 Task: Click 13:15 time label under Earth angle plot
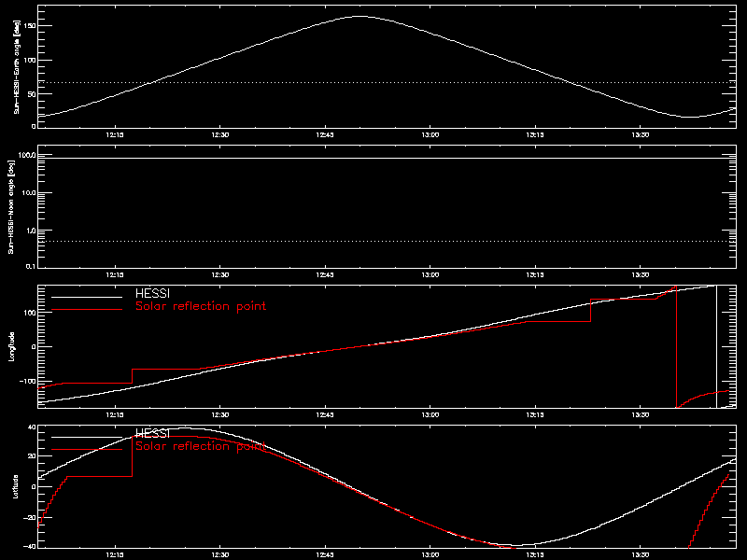(x=535, y=135)
